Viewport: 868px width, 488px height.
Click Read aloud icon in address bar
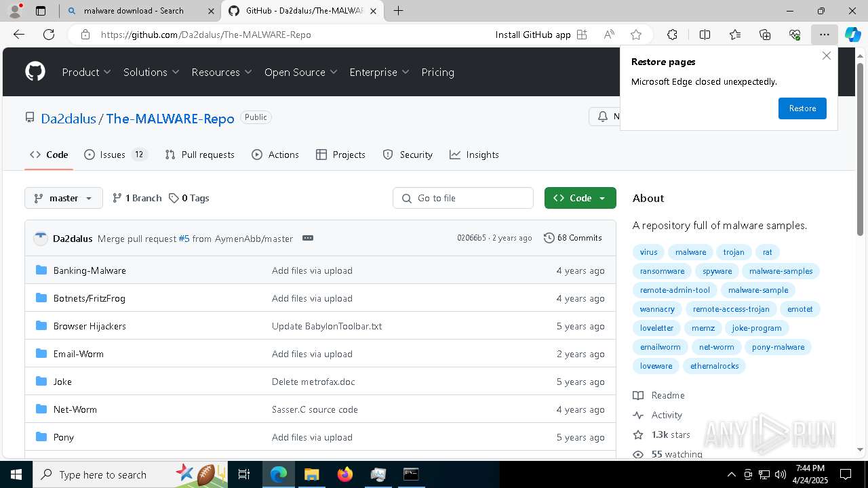pos(609,35)
